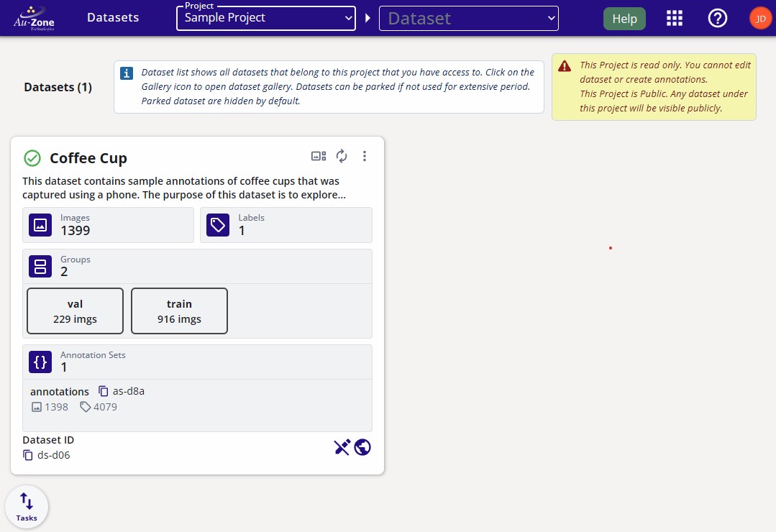Open the Tasks floating button
Image resolution: width=776 pixels, height=532 pixels.
[x=27, y=507]
